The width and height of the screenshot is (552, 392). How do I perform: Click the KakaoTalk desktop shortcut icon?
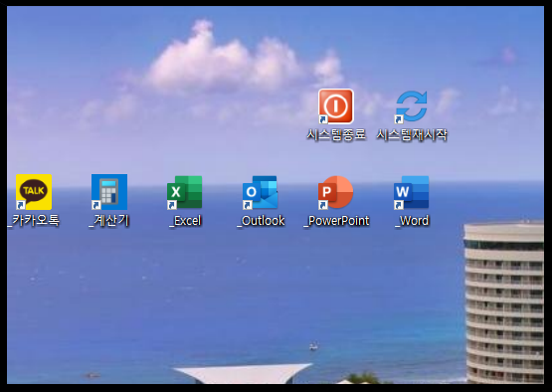(34, 192)
